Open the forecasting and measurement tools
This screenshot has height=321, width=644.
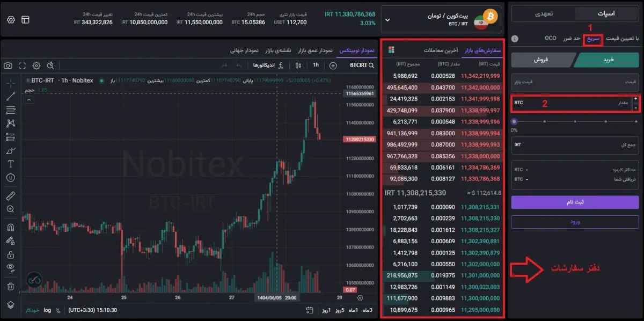click(11, 137)
